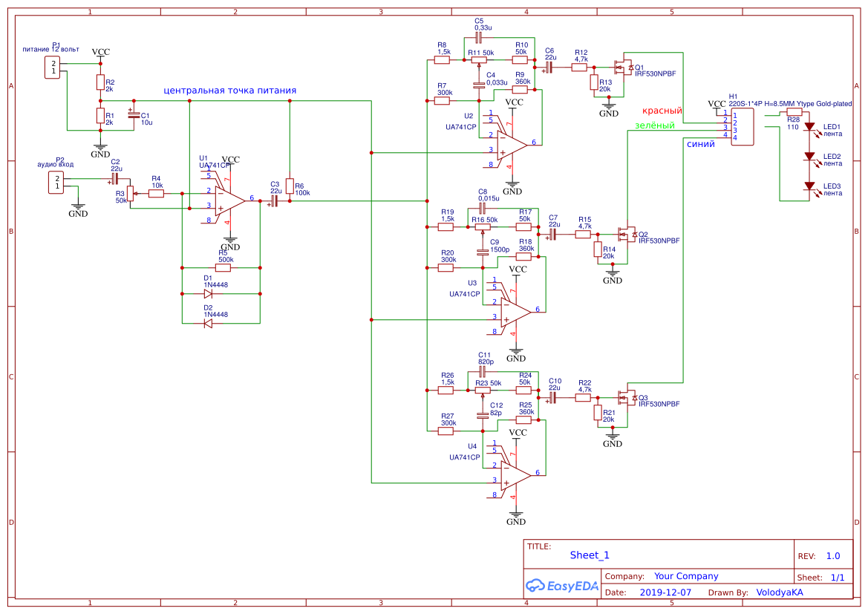Select the 'Your Company' text field

(x=686, y=576)
